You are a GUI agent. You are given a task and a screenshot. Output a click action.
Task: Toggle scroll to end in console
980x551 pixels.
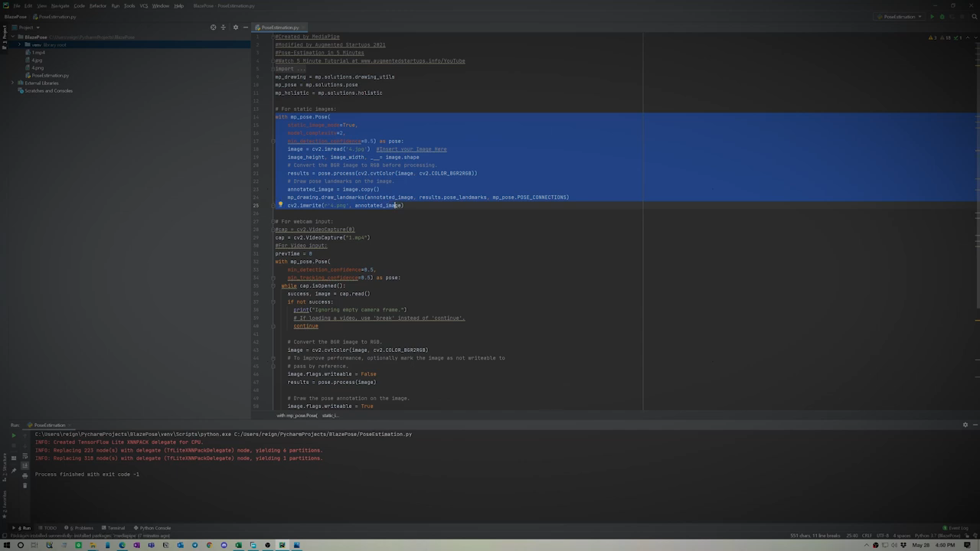click(24, 466)
